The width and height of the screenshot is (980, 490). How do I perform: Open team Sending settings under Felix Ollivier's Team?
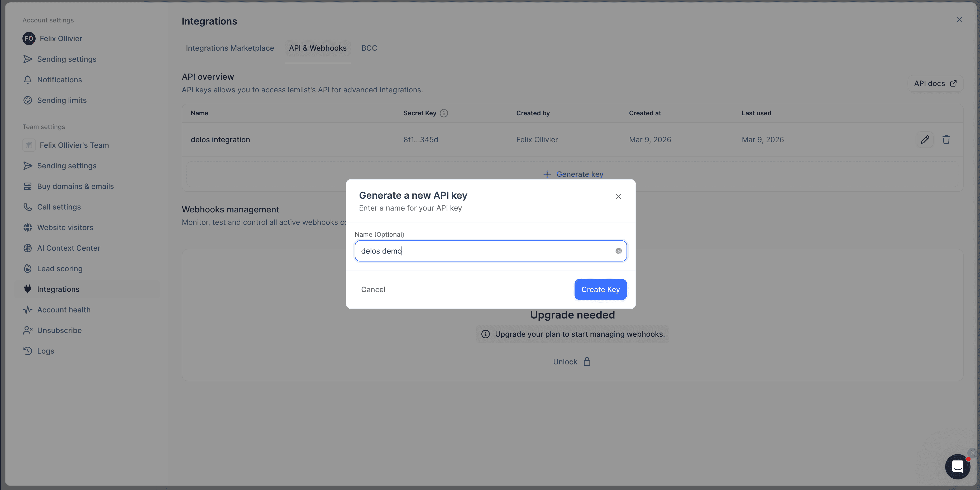tap(59, 165)
